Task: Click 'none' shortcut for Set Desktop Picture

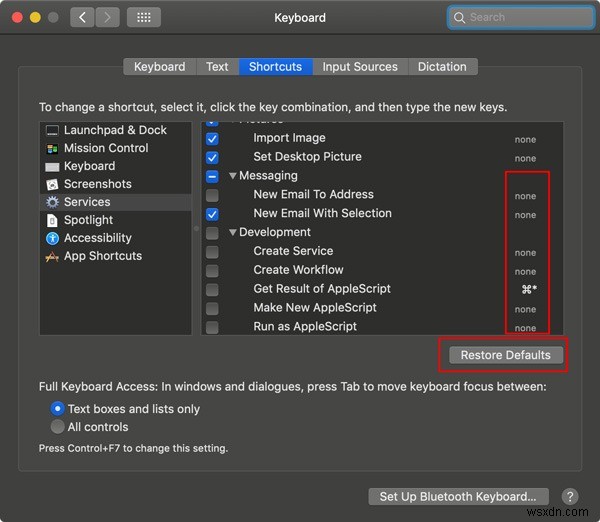Action: (525, 158)
